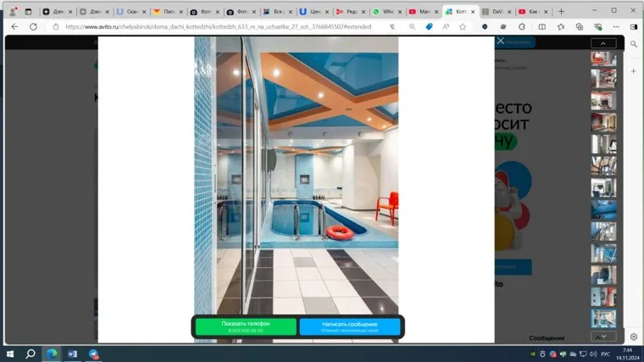Open Edge settings and more (three dots) menu
The image size is (644, 362).
614,26
